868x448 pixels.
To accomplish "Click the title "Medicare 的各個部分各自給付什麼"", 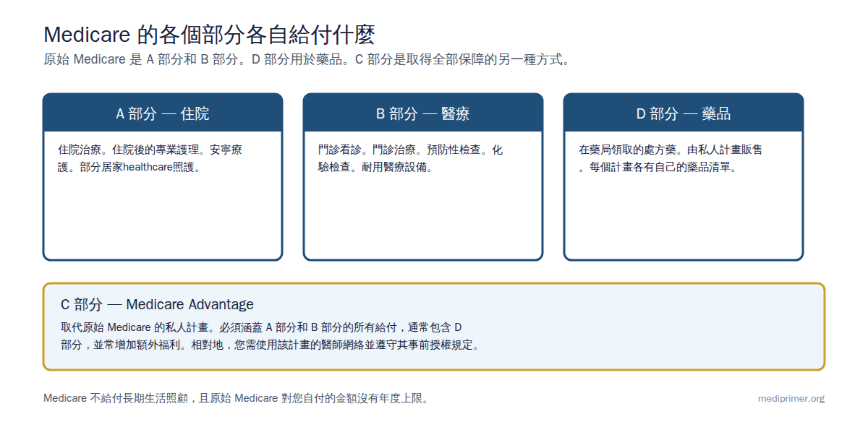I will pos(209,35).
